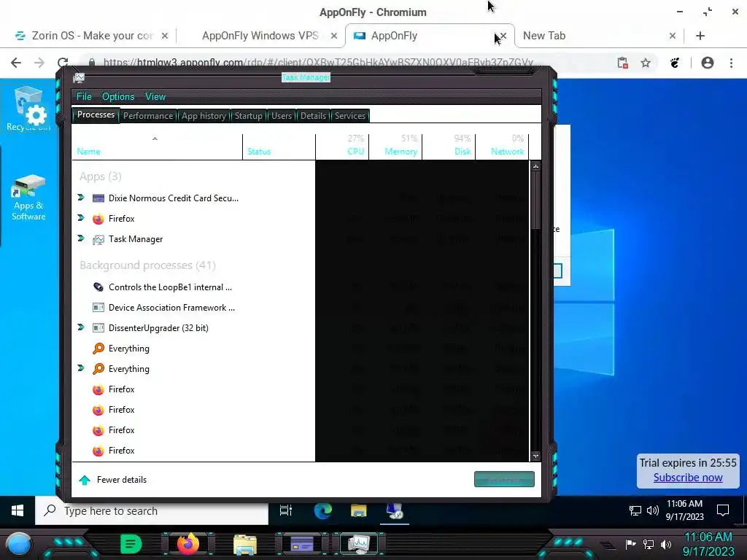Viewport: 747px width, 560px height.
Task: Click the scroll down arrow in process list
Action: tap(535, 456)
